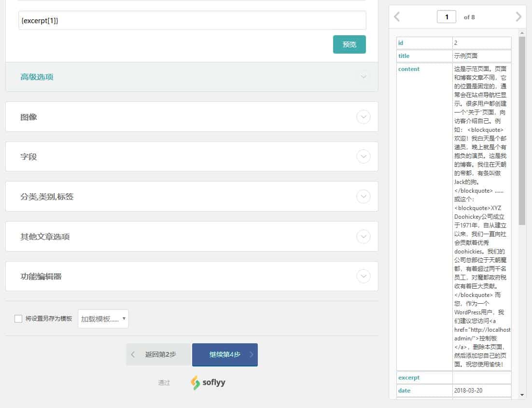Expand the 其他文章选项 section

tap(363, 237)
